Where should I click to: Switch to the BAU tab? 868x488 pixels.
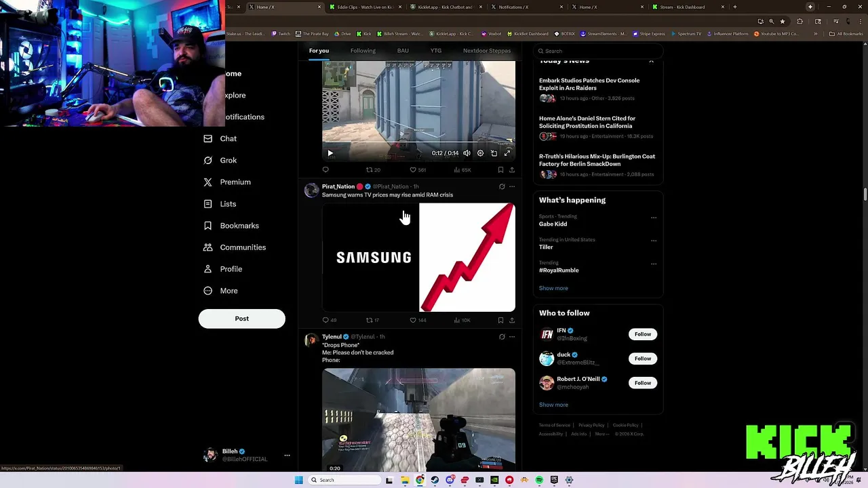(403, 51)
